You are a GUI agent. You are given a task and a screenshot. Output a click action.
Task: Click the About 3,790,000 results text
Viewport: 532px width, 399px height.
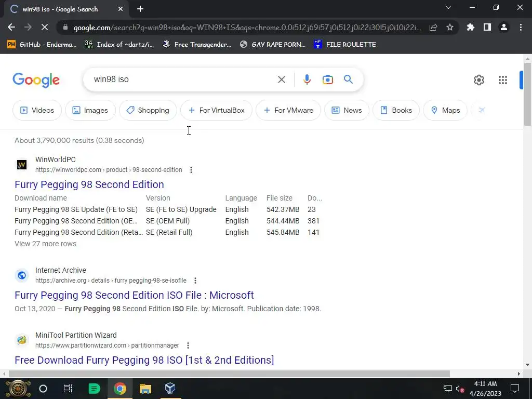79,140
